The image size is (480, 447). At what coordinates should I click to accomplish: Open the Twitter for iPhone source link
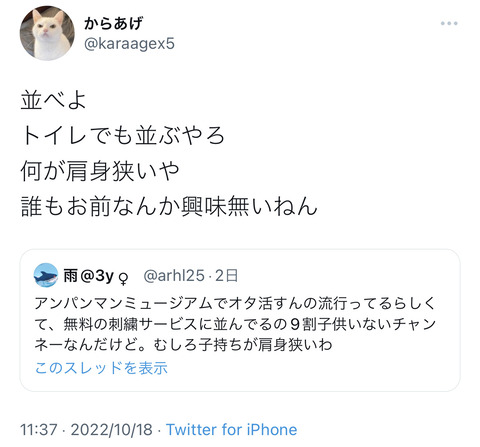point(231,429)
